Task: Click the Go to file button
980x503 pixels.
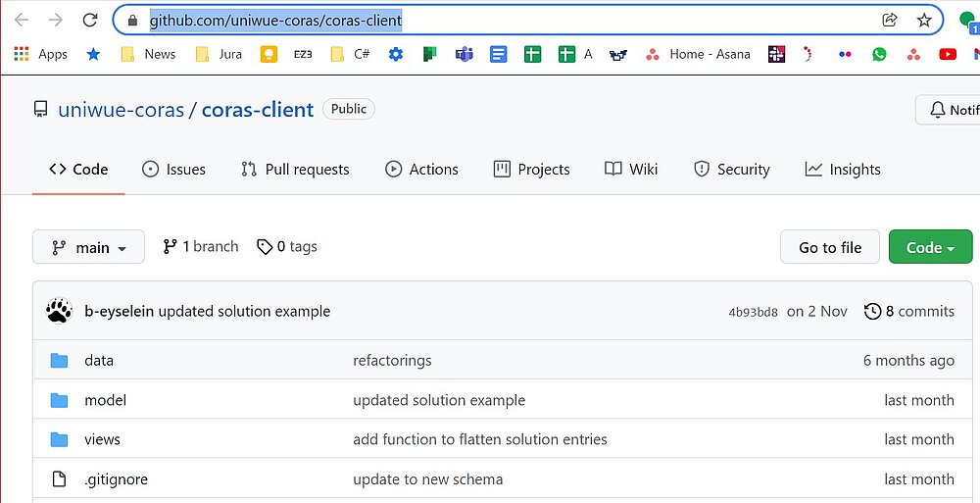Action: coord(830,247)
